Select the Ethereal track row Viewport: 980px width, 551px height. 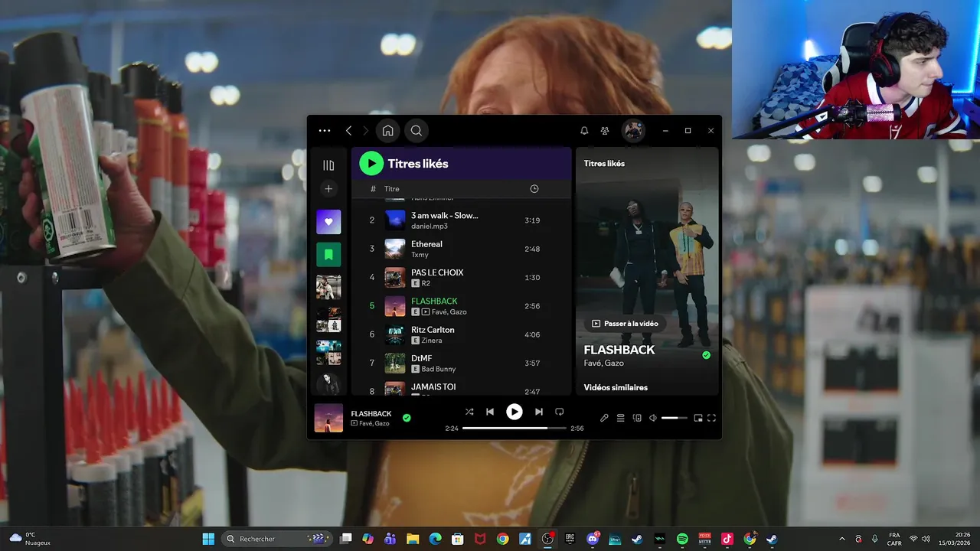pos(462,249)
